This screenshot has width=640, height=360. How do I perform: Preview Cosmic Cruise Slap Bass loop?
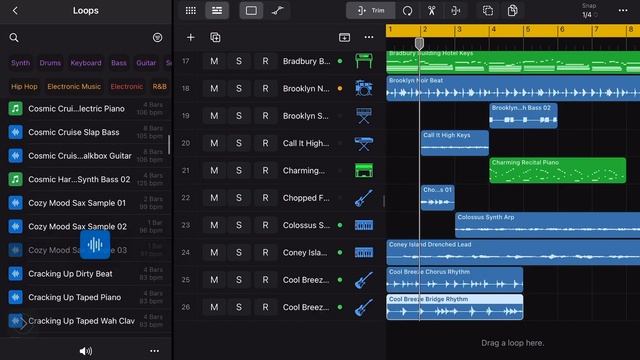[86, 132]
